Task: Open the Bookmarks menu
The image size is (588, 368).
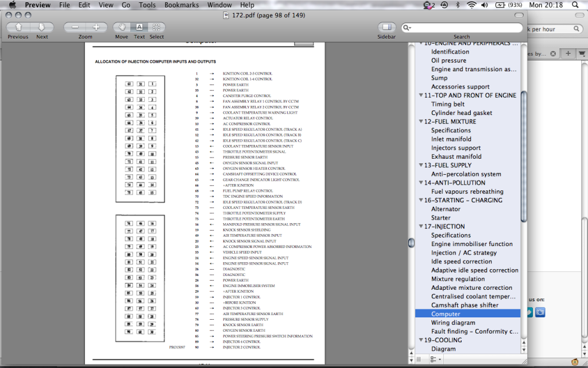Action: point(181,5)
